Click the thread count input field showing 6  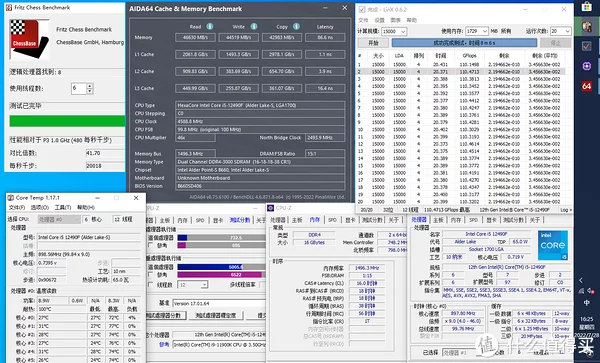click(x=79, y=89)
